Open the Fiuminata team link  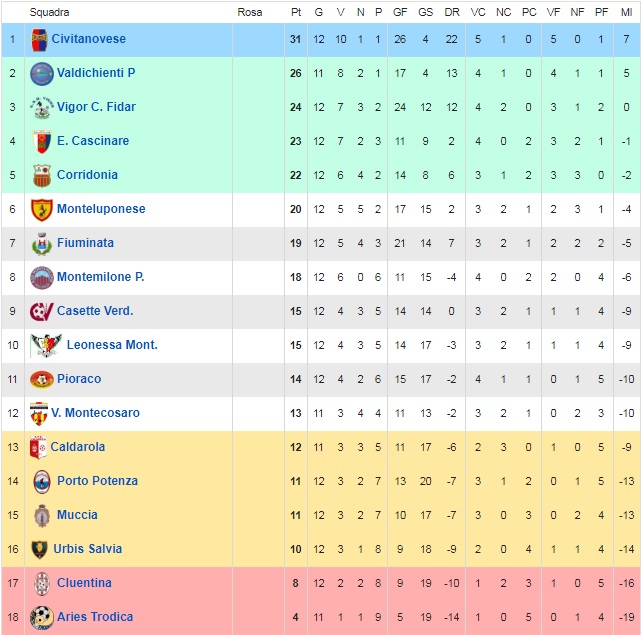(85, 243)
